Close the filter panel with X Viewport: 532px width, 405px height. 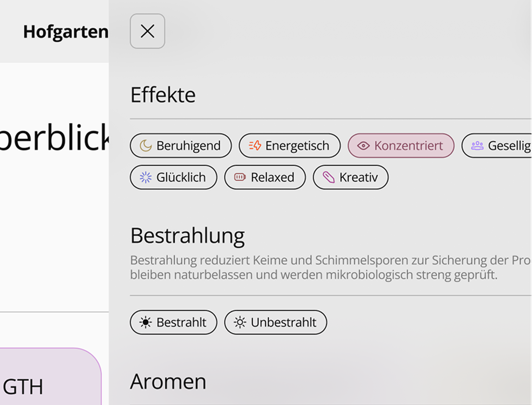click(x=147, y=31)
